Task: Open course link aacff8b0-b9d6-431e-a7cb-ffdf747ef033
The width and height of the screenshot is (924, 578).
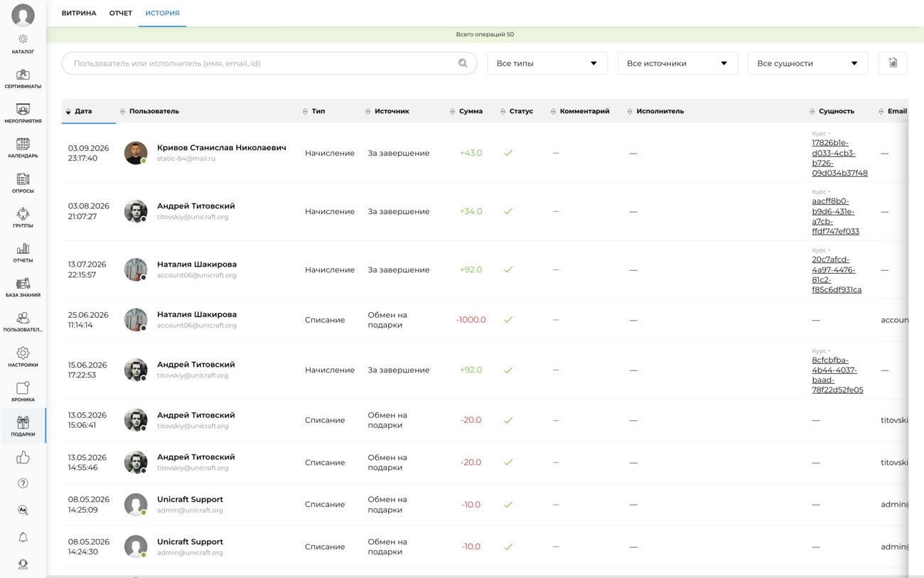Action: pos(835,216)
